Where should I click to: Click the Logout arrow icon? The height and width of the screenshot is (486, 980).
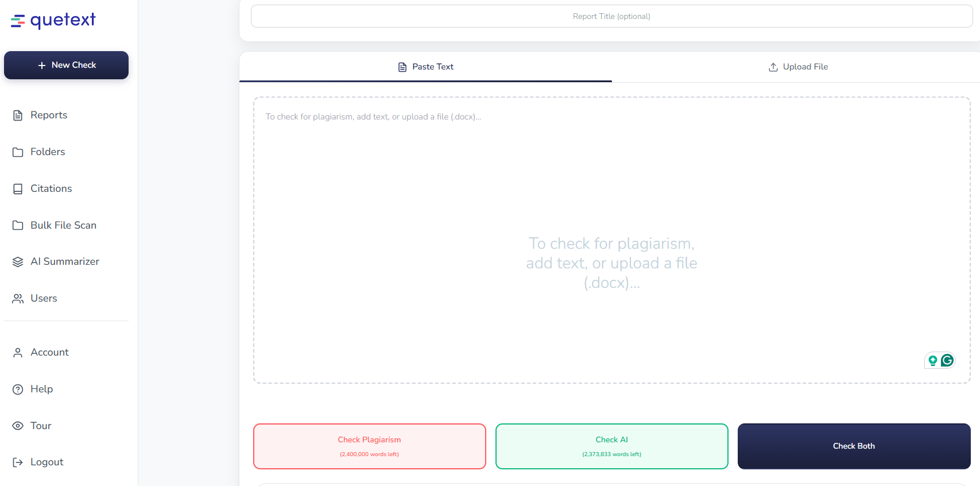[x=18, y=462]
